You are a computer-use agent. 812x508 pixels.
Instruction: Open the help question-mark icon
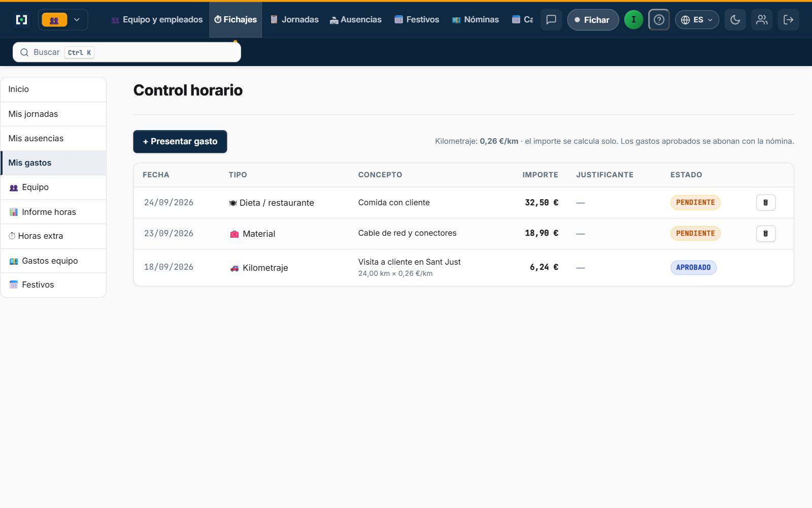pos(659,20)
